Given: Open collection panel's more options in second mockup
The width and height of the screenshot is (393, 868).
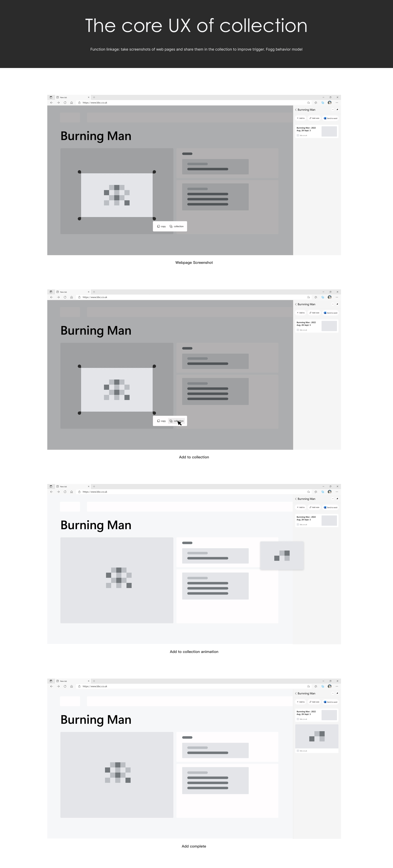Looking at the screenshot, I should click(333, 304).
